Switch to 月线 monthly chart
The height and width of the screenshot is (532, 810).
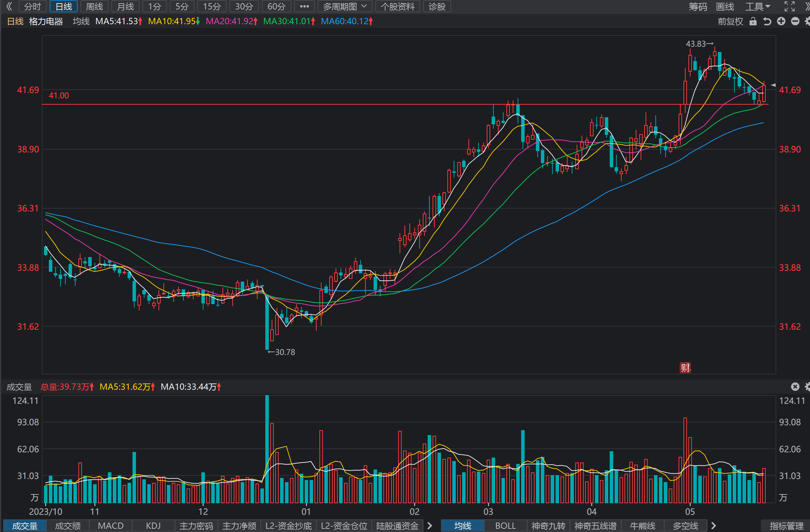pyautogui.click(x=125, y=6)
